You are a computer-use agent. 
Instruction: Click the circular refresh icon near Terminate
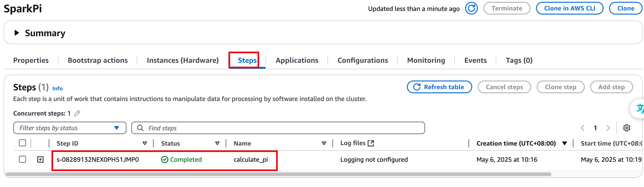pos(471,8)
